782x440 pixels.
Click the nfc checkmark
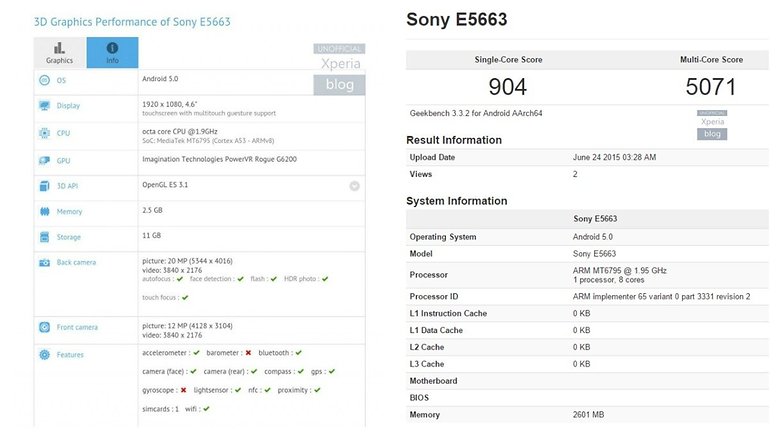point(267,390)
